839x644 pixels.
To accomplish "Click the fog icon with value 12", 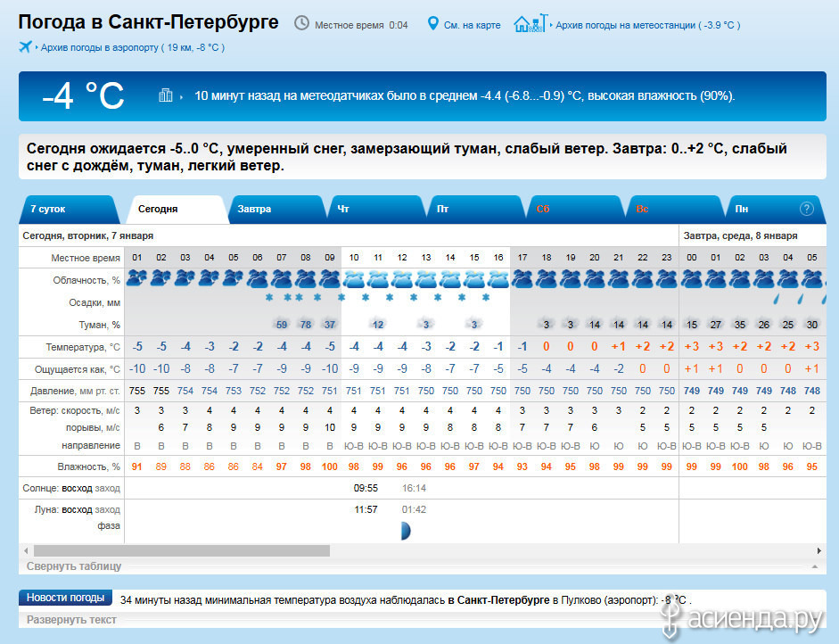I will (378, 325).
